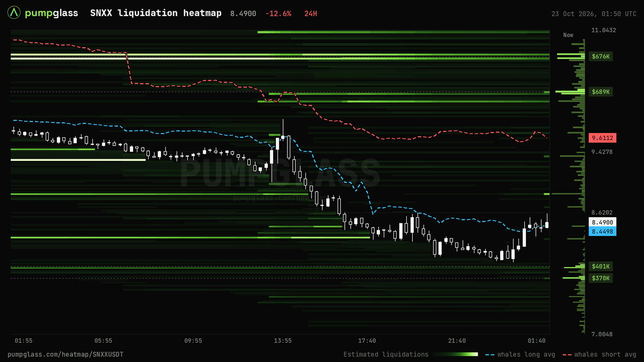Click the 13:55 time axis label

pyautogui.click(x=283, y=341)
